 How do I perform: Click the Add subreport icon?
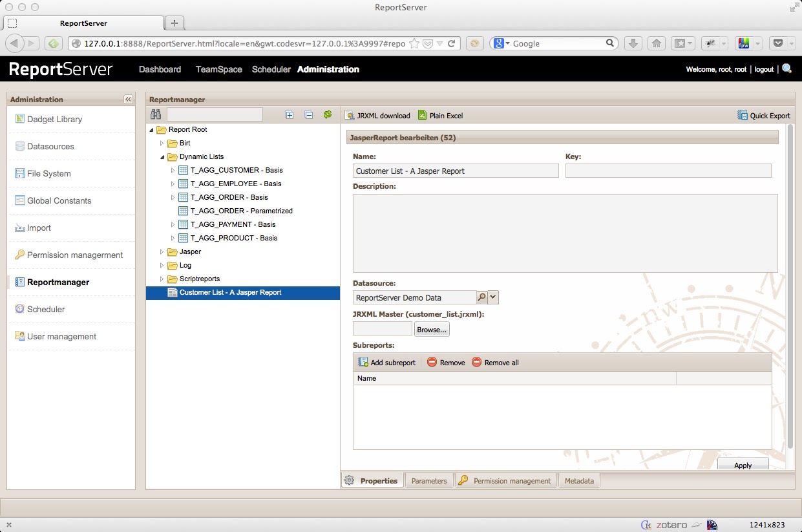coord(363,362)
